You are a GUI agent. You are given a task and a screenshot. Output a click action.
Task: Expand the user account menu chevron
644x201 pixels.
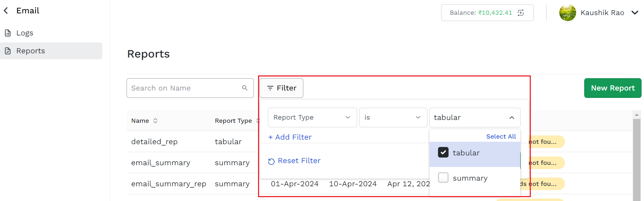(635, 13)
